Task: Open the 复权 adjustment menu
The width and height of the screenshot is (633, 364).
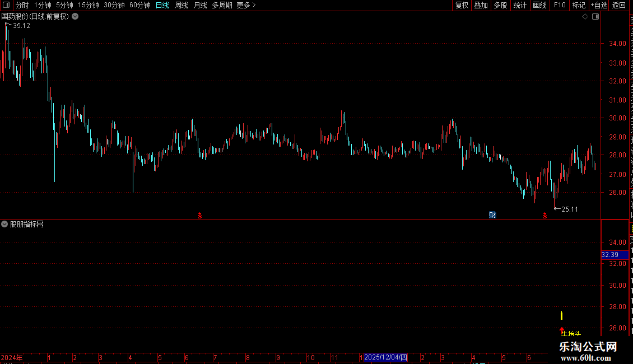Action: pyautogui.click(x=462, y=5)
